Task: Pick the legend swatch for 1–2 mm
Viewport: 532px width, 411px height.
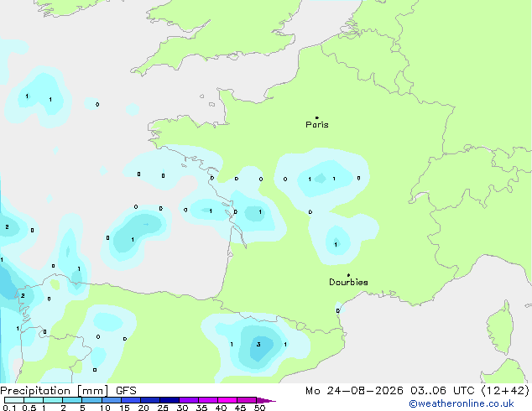Action: pos(53,400)
